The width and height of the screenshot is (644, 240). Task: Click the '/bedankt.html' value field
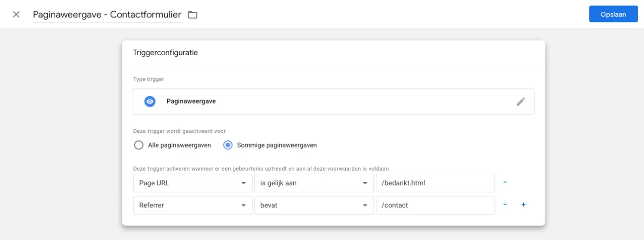[x=435, y=183]
